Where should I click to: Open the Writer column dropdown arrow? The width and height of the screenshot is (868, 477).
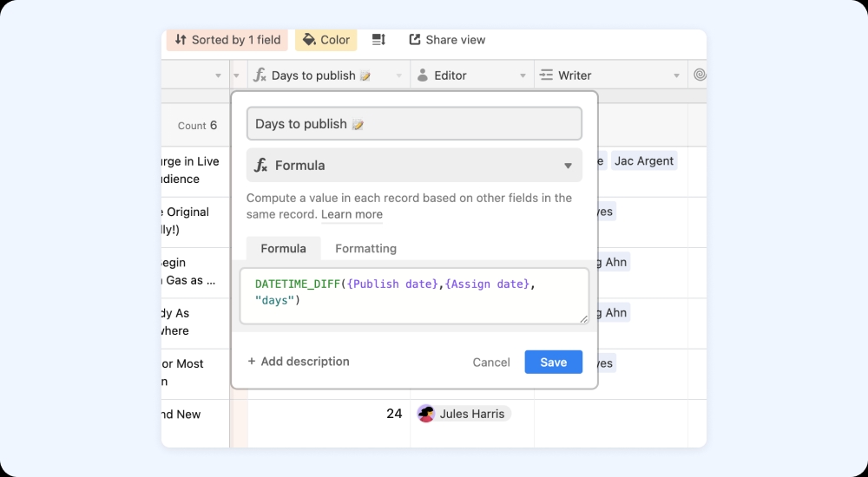coord(676,75)
